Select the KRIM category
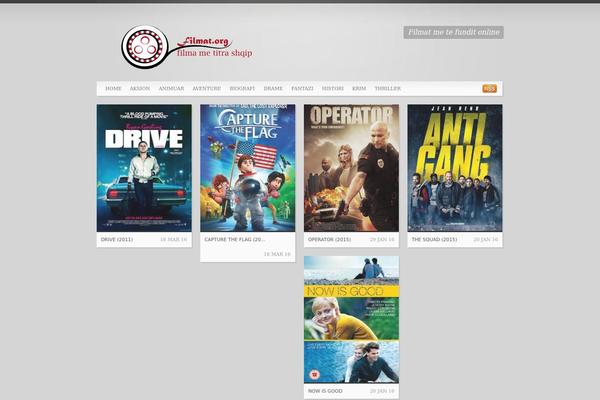 (x=359, y=88)
